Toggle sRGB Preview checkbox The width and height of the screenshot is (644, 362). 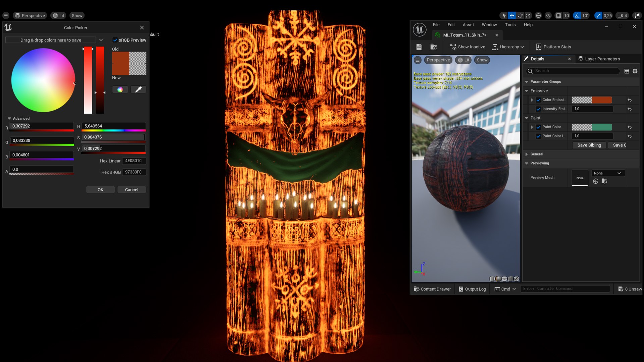pos(115,40)
